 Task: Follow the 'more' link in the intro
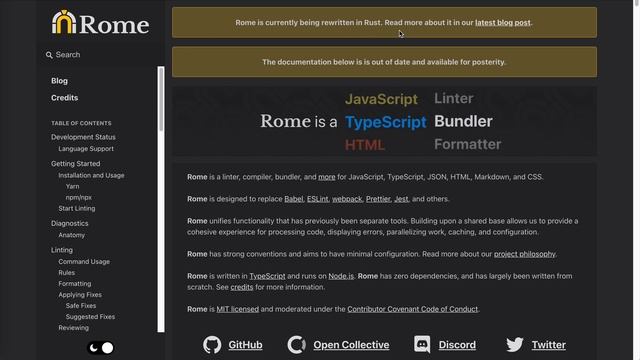tap(327, 177)
